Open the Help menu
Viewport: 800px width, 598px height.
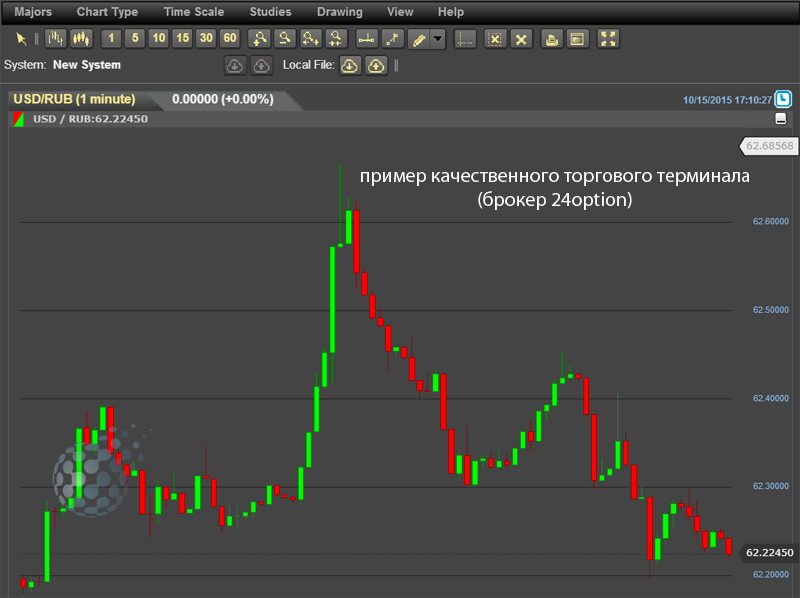click(x=451, y=12)
